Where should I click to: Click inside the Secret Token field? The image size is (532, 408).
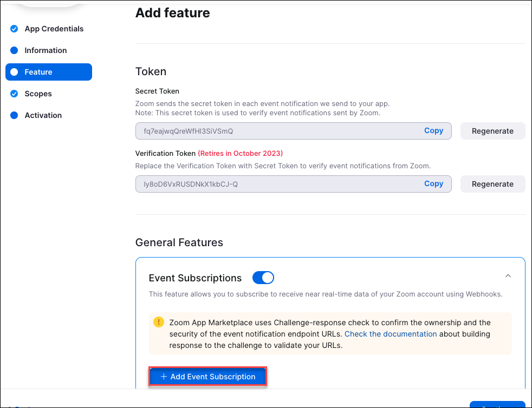(x=271, y=131)
